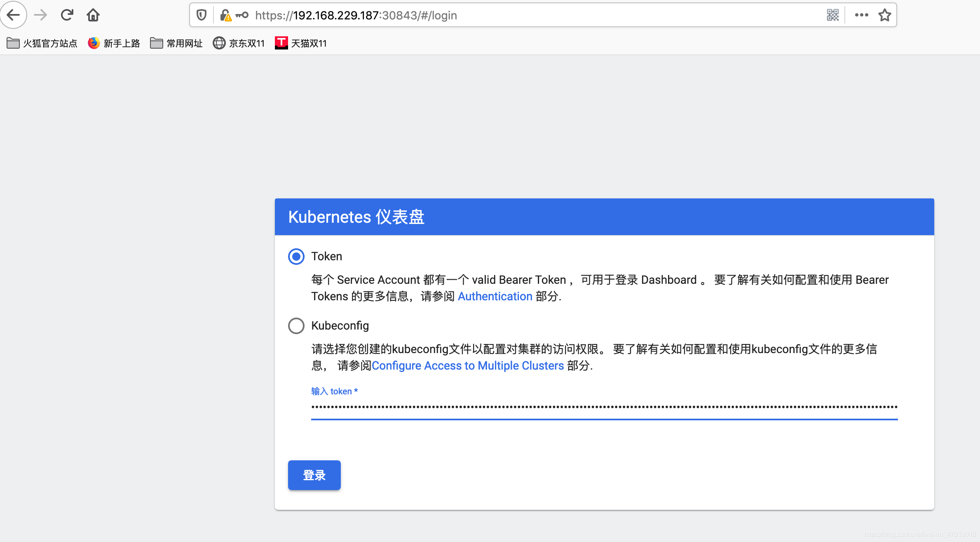Open the QR code generator icon
Viewport: 980px width, 542px height.
[x=832, y=15]
